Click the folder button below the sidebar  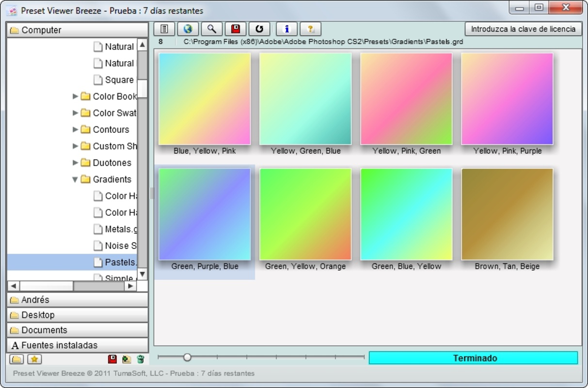[17, 359]
